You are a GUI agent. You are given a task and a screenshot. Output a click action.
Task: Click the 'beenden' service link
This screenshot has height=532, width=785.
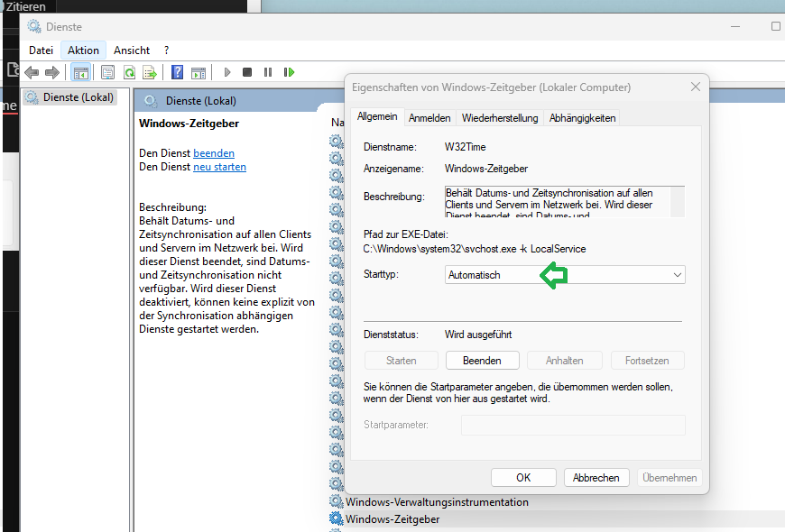[x=214, y=153]
